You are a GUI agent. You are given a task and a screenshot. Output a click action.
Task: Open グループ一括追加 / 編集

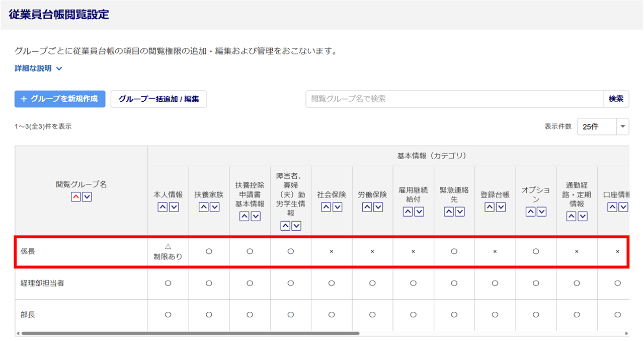(158, 99)
